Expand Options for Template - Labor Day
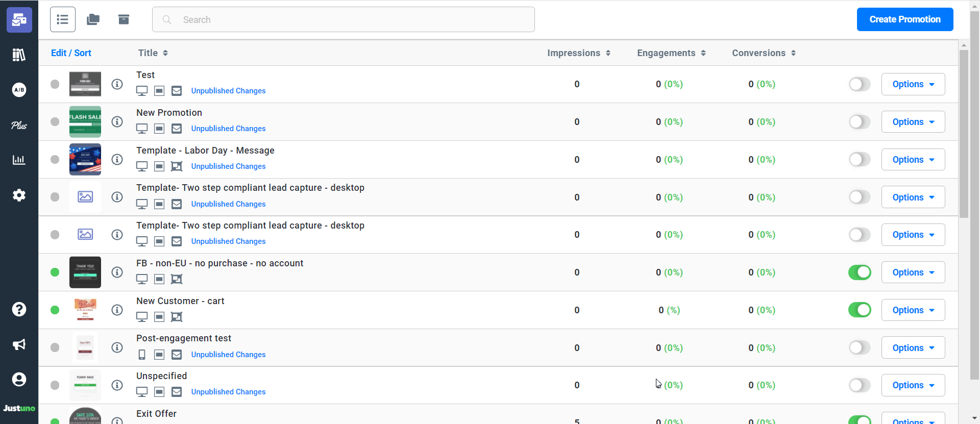 (x=913, y=160)
